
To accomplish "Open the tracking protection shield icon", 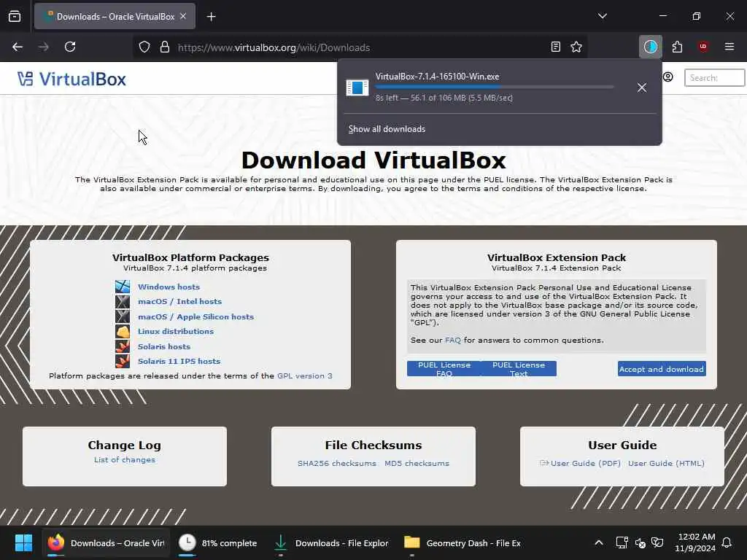I will tap(144, 47).
